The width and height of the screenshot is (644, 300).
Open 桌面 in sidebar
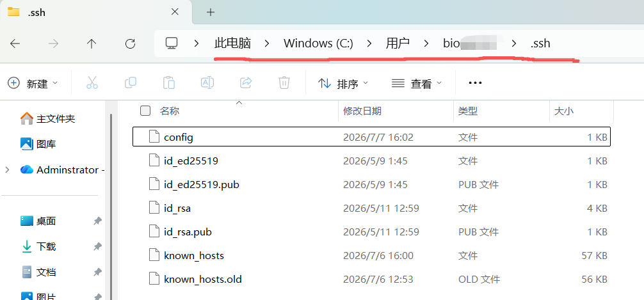(38, 221)
